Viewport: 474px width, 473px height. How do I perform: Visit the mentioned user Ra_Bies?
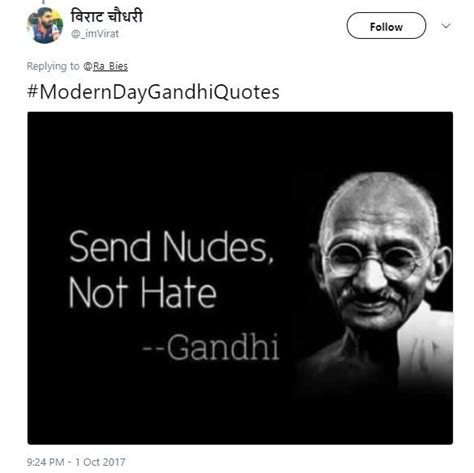click(106, 66)
